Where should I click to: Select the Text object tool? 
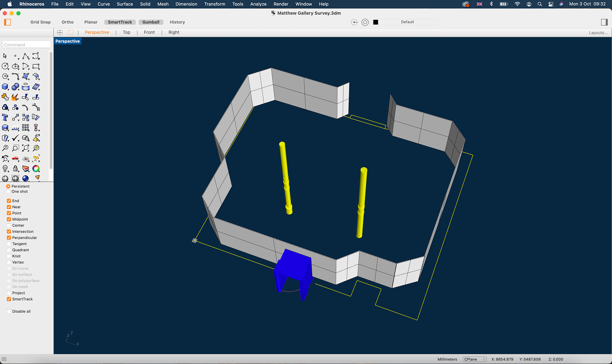[5, 118]
